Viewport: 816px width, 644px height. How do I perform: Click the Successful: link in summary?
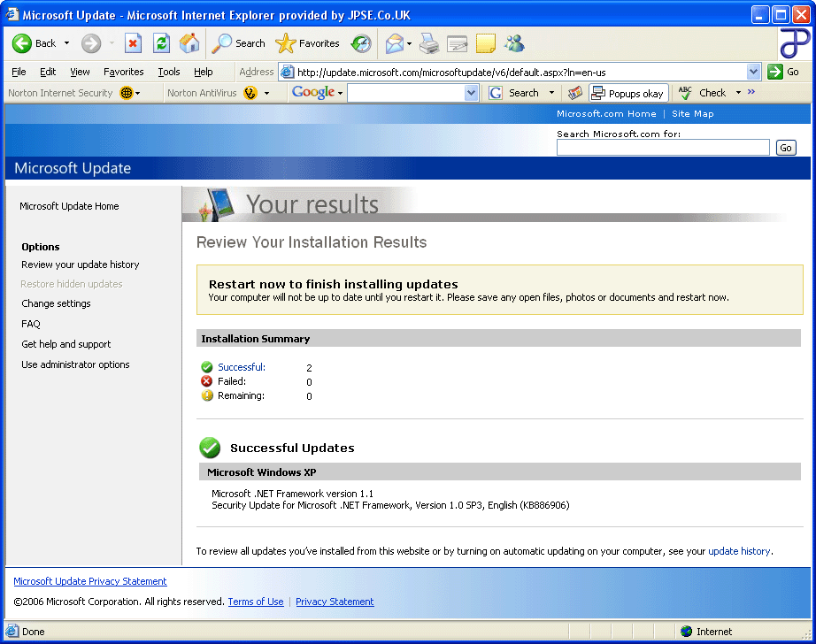tap(242, 367)
